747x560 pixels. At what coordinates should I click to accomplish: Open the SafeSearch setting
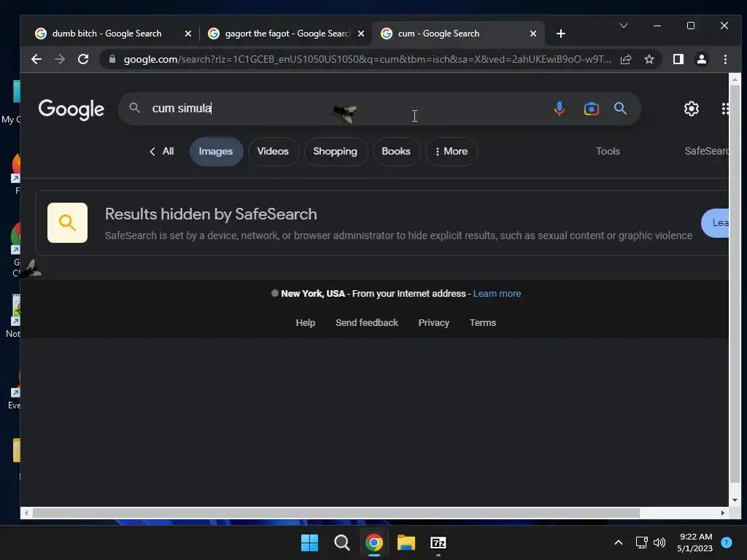(706, 152)
